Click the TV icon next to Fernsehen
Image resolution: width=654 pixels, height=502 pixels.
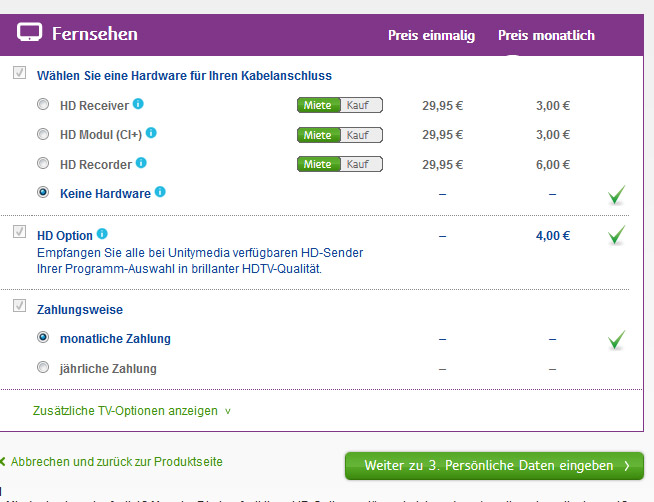[30, 34]
